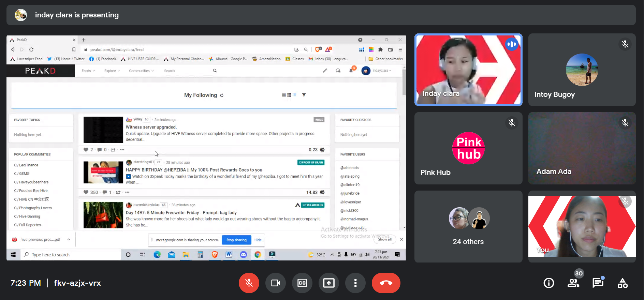The width and height of the screenshot is (644, 300).
Task: Open more options three-dot menu
Action: [355, 283]
